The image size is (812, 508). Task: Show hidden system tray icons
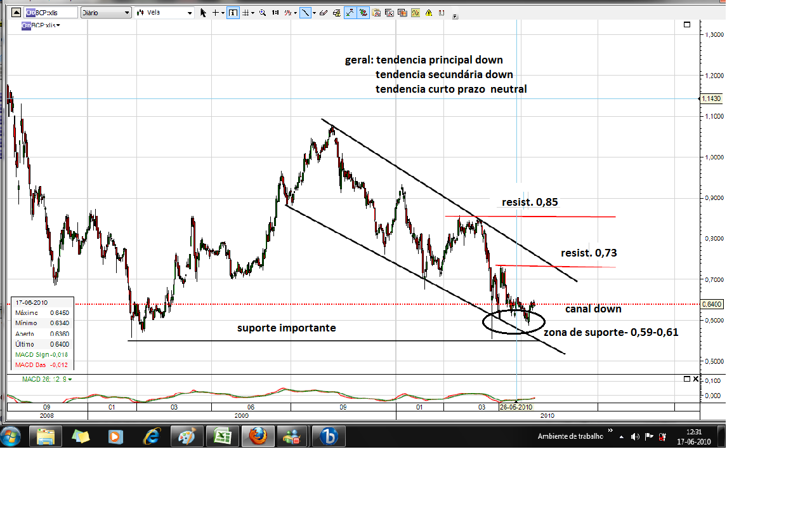pyautogui.click(x=622, y=437)
